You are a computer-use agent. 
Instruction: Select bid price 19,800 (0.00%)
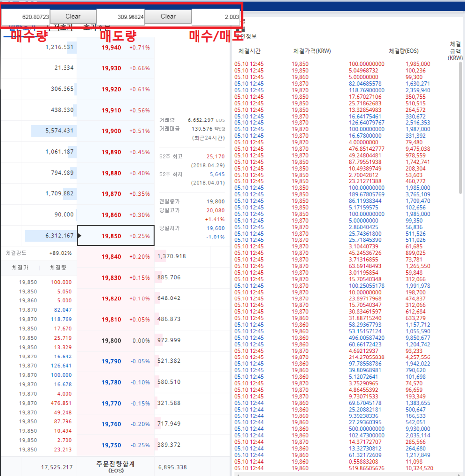[116, 341]
